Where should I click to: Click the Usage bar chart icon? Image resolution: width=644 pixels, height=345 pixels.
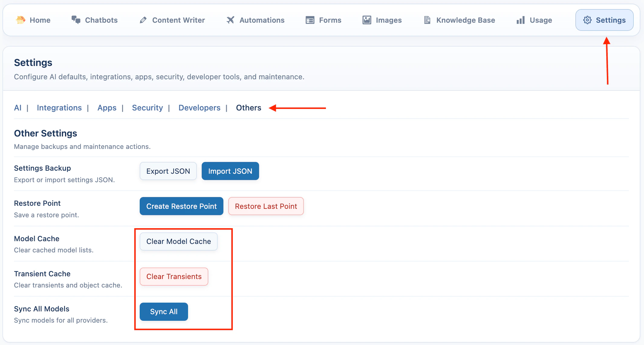point(520,20)
